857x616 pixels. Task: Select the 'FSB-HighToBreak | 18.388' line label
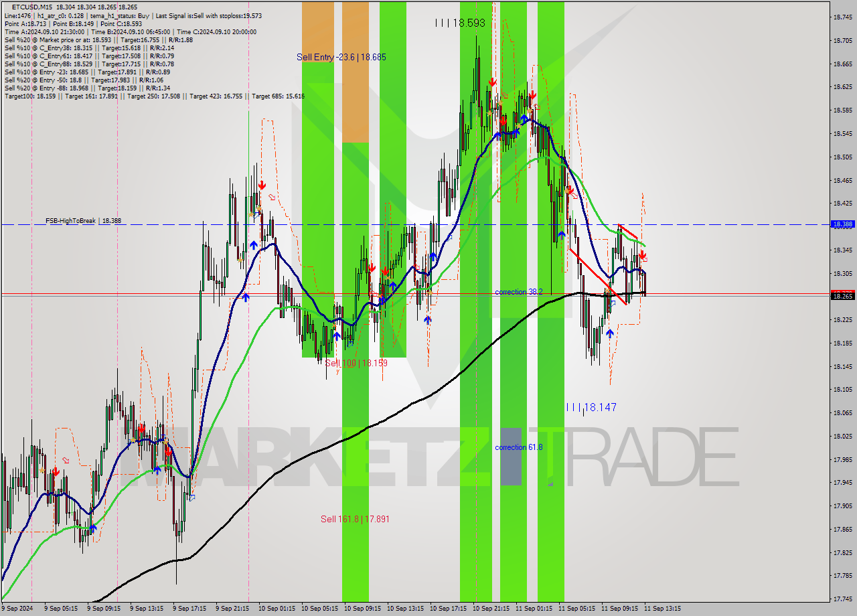click(x=84, y=220)
